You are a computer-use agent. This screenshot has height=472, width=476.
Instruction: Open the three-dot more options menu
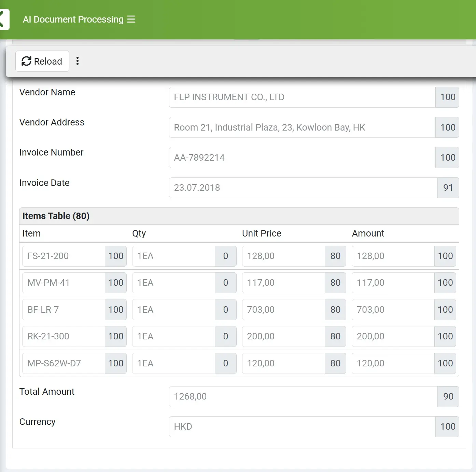[78, 61]
